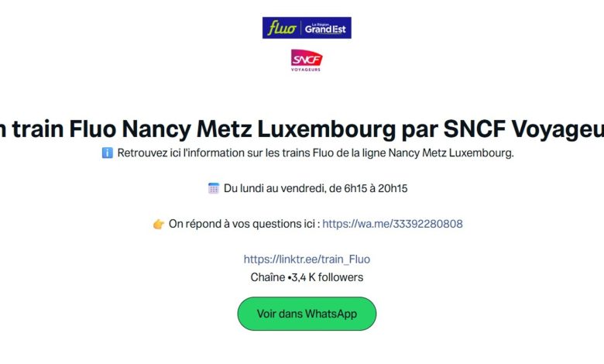Screen dimensions: 604x364
Task: Click the SNCF word in the heading
Action: (474, 129)
